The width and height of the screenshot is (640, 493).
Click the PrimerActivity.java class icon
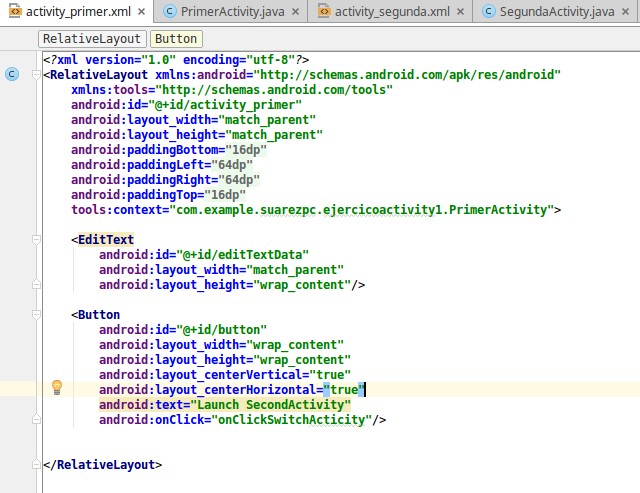click(x=170, y=12)
